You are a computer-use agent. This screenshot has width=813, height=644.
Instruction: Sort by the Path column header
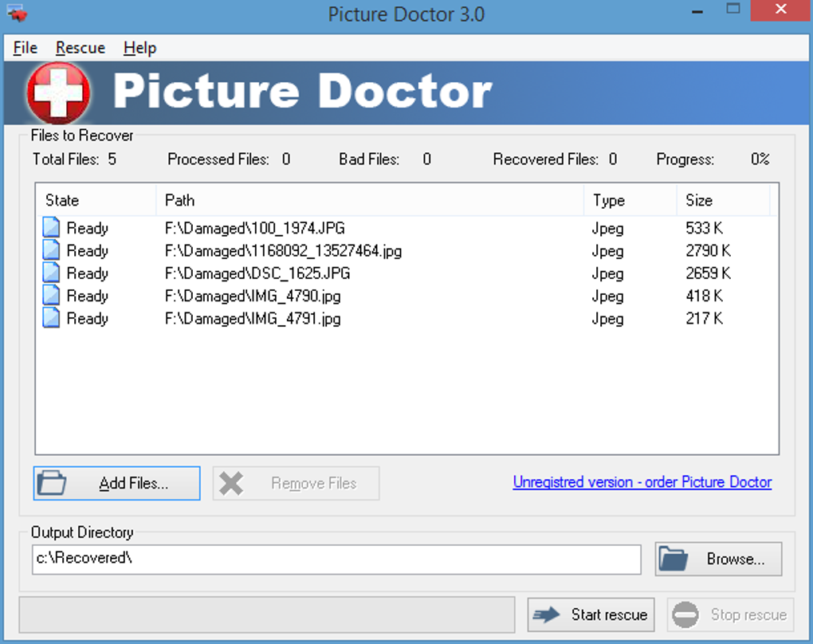pyautogui.click(x=370, y=200)
